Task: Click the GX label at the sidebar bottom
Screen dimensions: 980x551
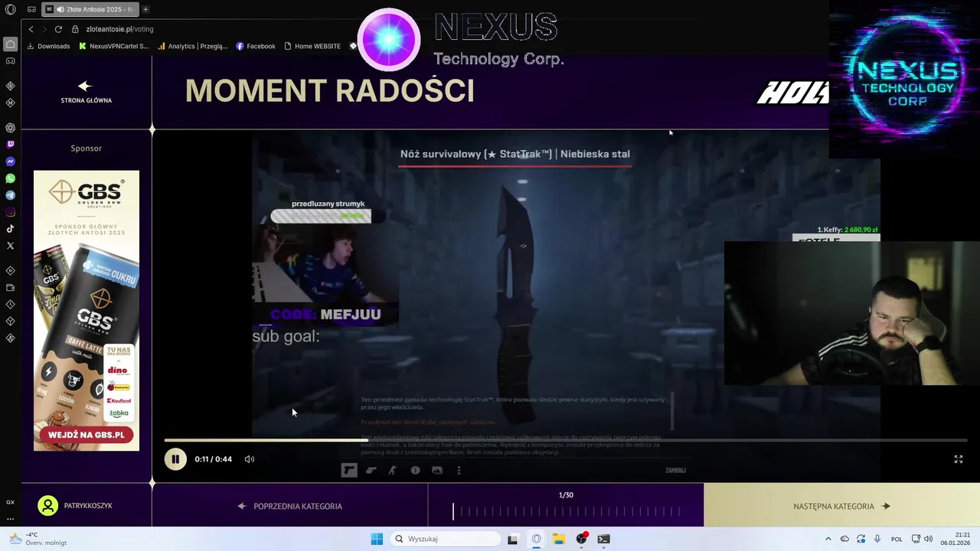Action: pos(10,502)
